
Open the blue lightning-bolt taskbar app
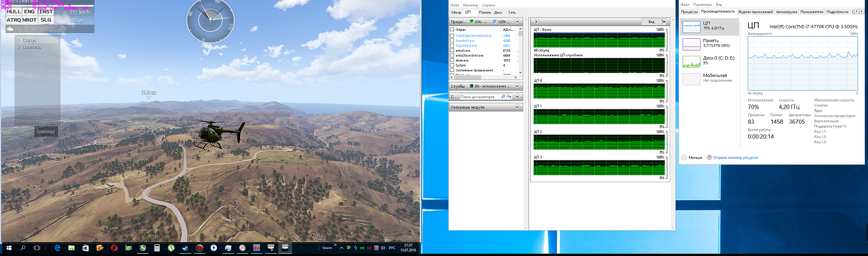click(213, 248)
